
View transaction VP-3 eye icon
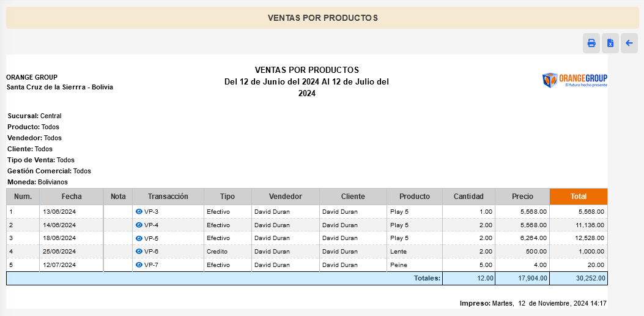tap(139, 211)
